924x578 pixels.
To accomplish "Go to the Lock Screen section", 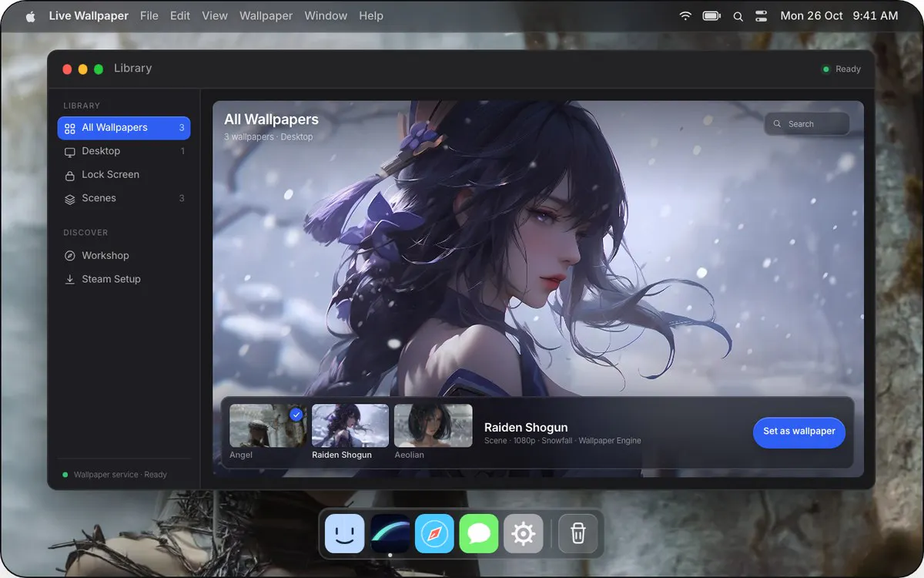I will click(124, 175).
